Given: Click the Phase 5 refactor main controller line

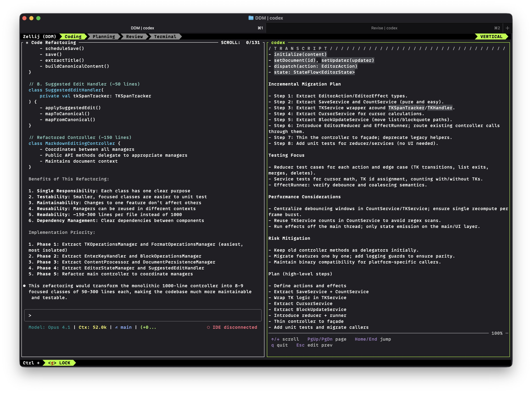Looking at the screenshot, I should point(111,274).
